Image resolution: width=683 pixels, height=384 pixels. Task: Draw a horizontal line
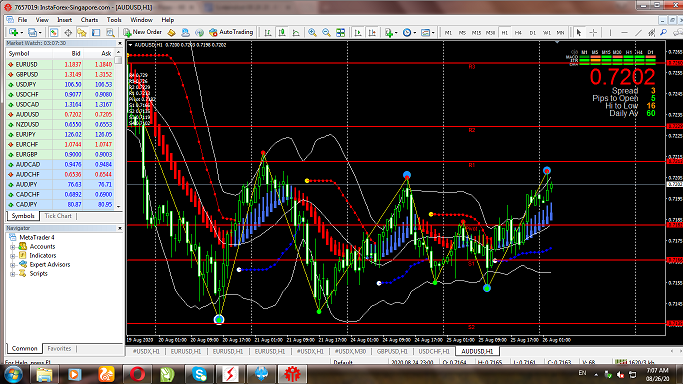point(624,33)
